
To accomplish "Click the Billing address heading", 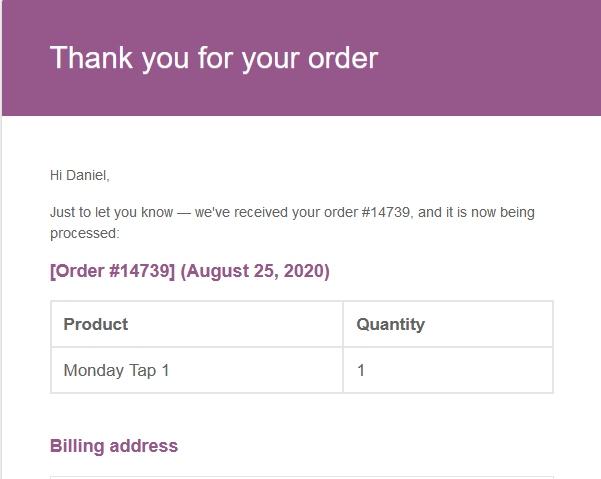I will (x=114, y=446).
